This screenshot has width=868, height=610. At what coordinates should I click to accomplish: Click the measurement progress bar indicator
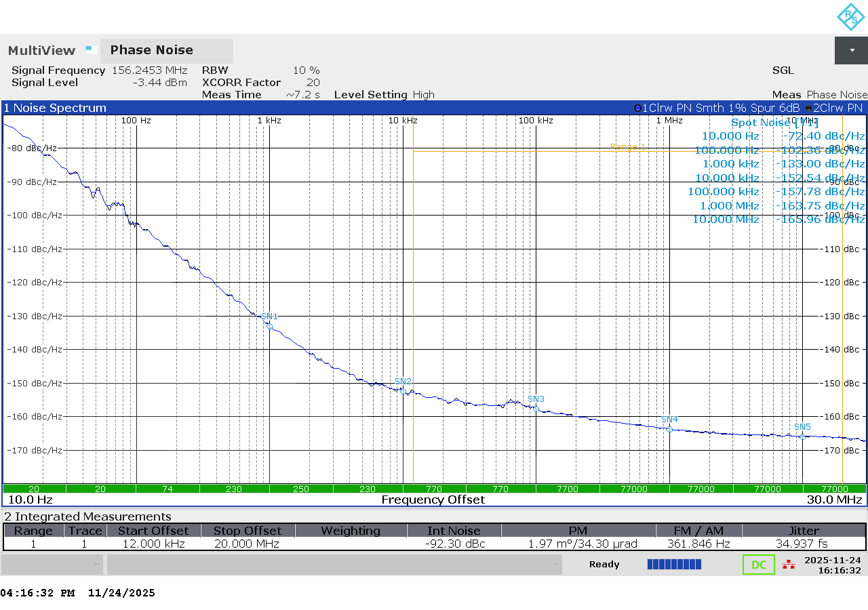673,564
